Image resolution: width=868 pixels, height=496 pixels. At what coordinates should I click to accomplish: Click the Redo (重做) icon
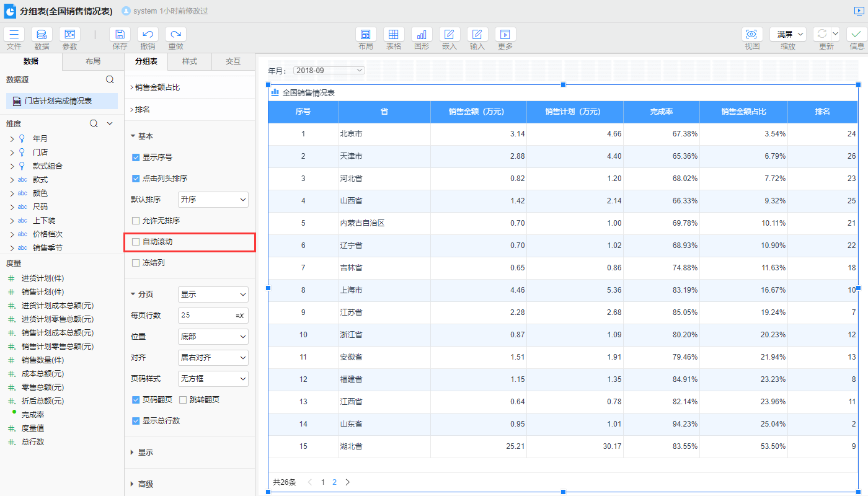175,35
